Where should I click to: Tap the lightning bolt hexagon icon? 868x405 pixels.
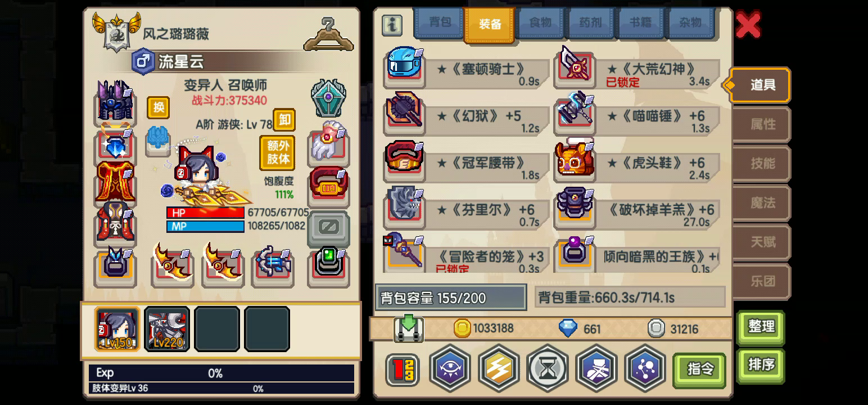[499, 368]
